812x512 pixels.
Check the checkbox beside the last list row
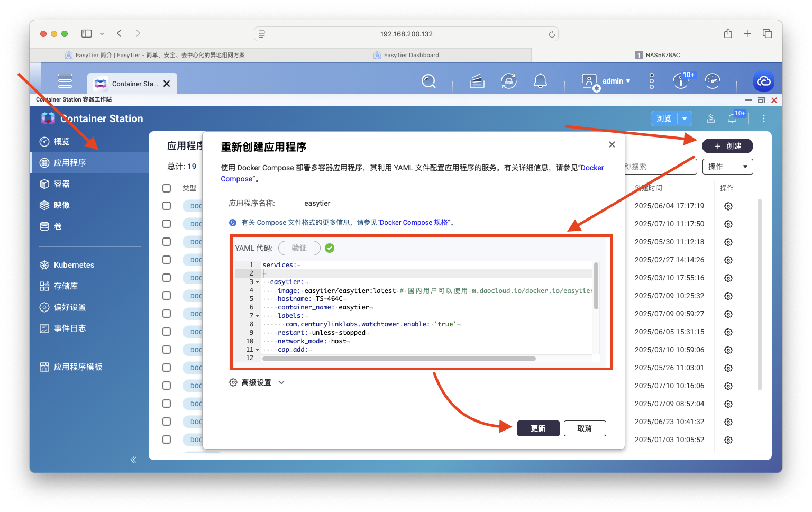167,440
